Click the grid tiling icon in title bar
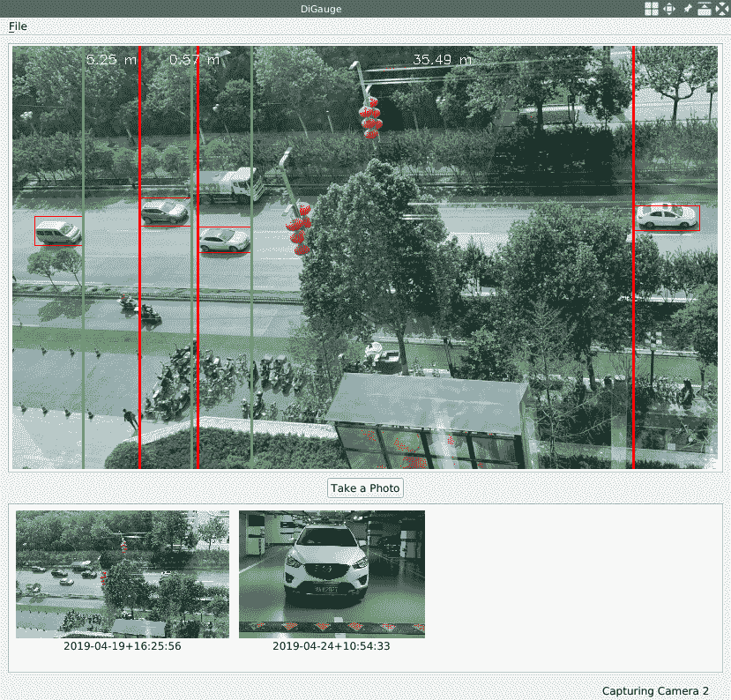Viewport: 731px width, 700px height. tap(651, 9)
